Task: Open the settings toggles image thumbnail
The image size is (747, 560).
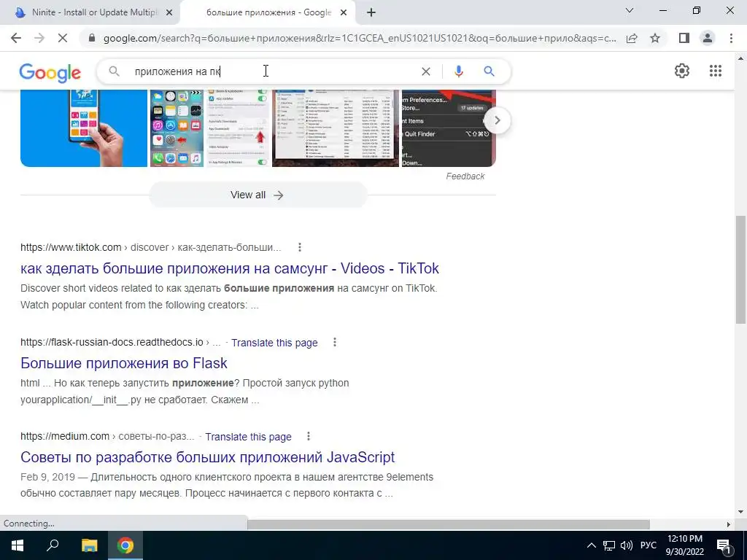Action: pyautogui.click(x=237, y=128)
